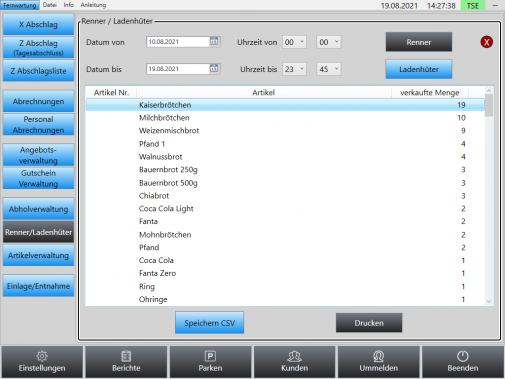Open the Anleitung menu
This screenshot has width=505, height=379.
coord(93,5)
